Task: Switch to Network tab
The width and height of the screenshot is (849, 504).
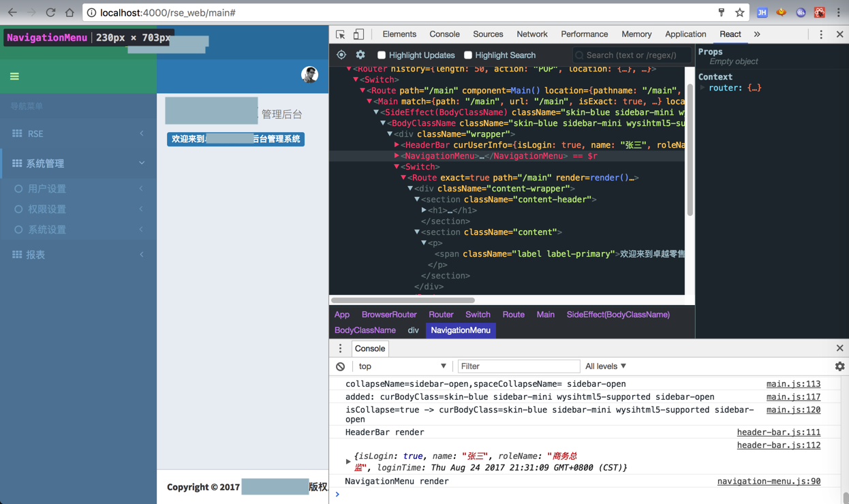Action: pos(531,34)
